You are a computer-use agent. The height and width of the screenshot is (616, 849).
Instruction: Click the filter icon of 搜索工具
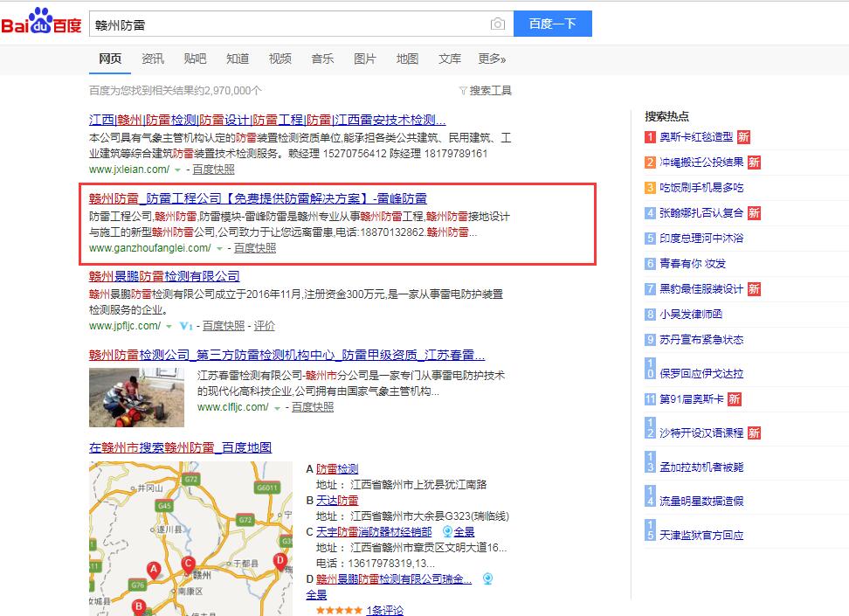click(x=462, y=91)
